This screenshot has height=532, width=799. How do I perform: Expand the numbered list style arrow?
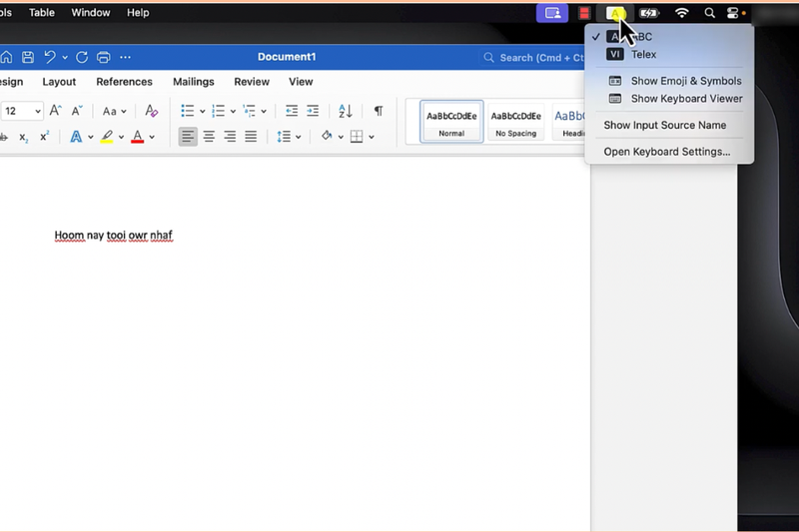233,111
